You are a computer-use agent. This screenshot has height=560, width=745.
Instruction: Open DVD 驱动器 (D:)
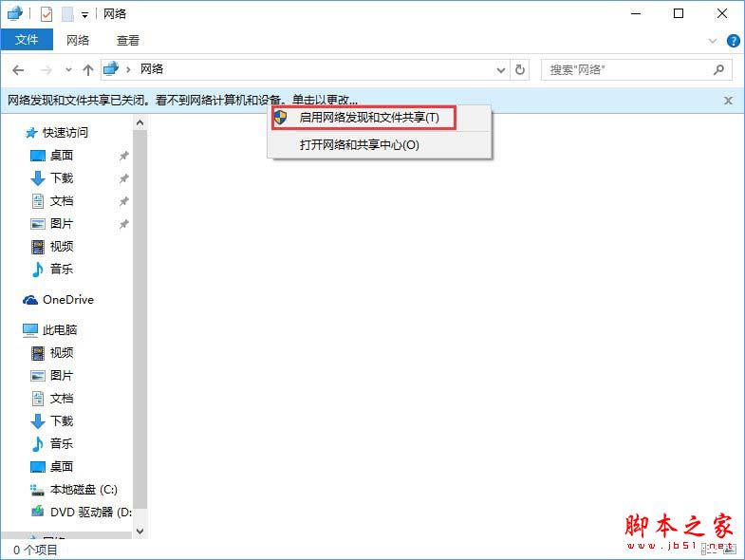(91, 512)
